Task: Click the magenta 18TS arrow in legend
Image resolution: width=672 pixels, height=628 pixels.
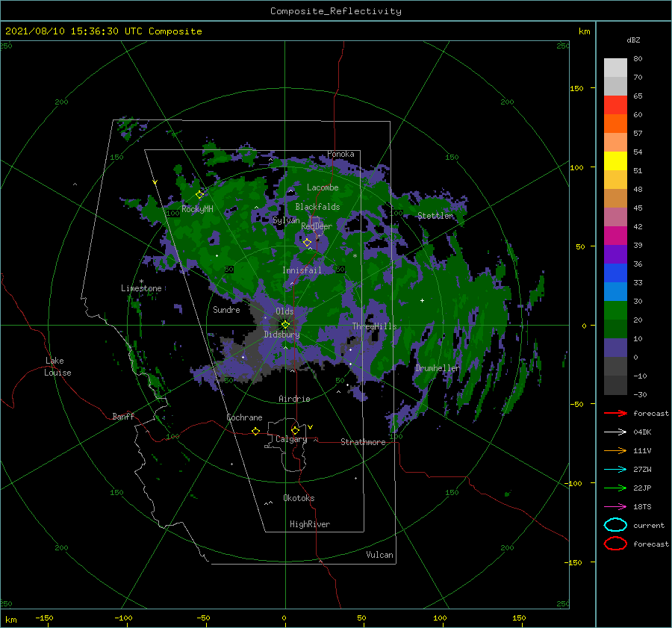Action: coord(615,507)
